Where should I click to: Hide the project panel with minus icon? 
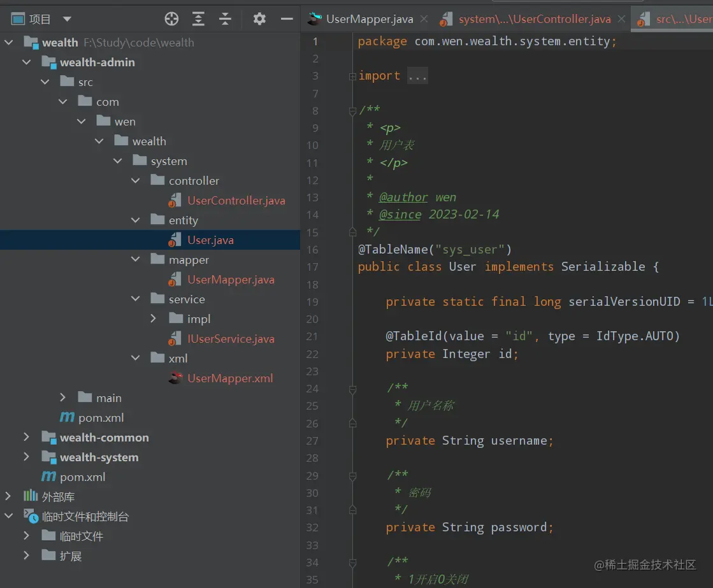click(x=287, y=19)
